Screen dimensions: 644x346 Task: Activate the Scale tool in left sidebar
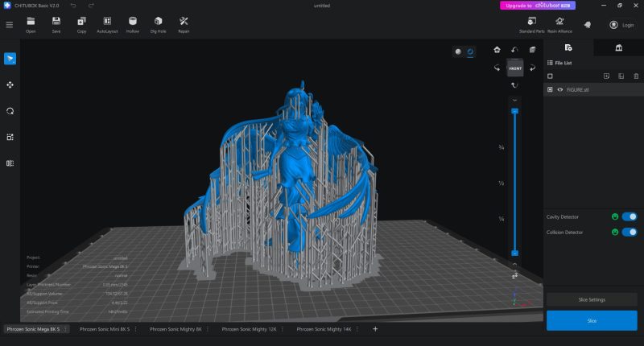[x=10, y=137]
